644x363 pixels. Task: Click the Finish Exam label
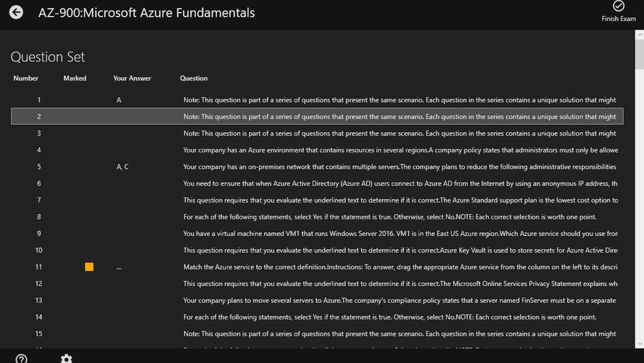coord(619,19)
